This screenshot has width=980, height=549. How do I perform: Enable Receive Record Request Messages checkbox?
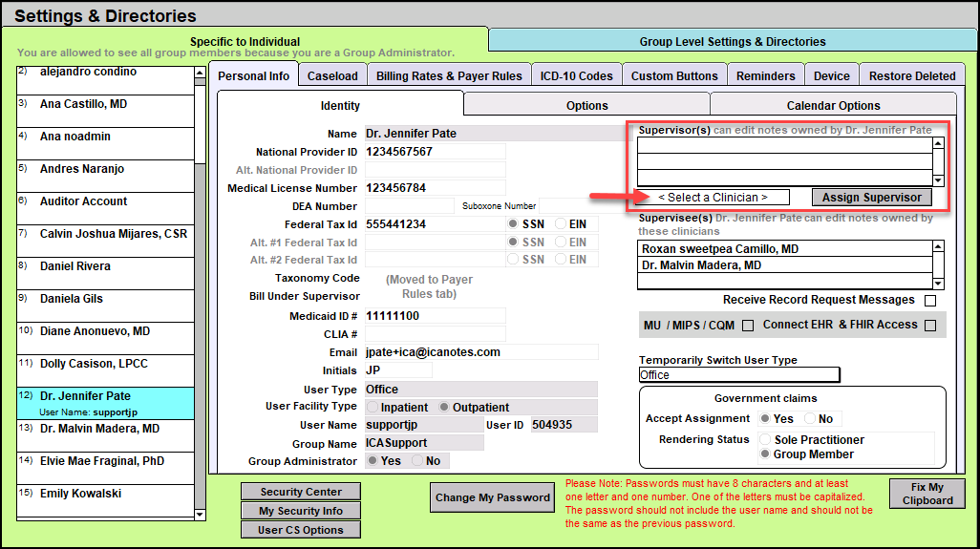[x=930, y=301]
